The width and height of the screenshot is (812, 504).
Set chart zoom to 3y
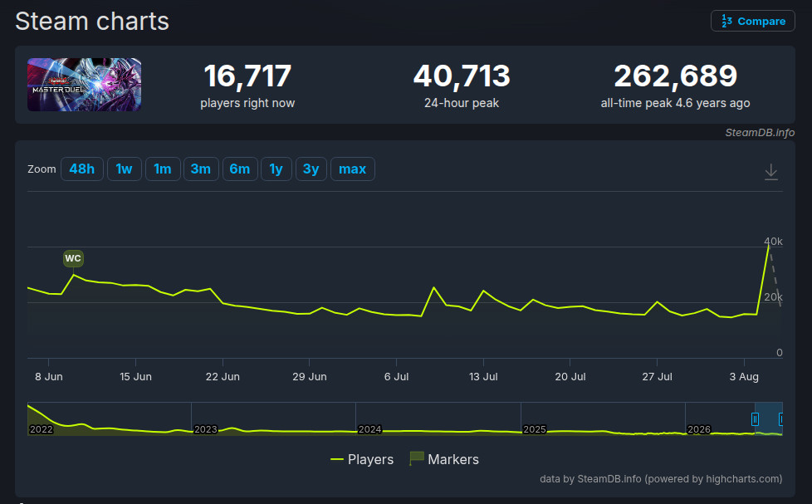click(x=311, y=169)
